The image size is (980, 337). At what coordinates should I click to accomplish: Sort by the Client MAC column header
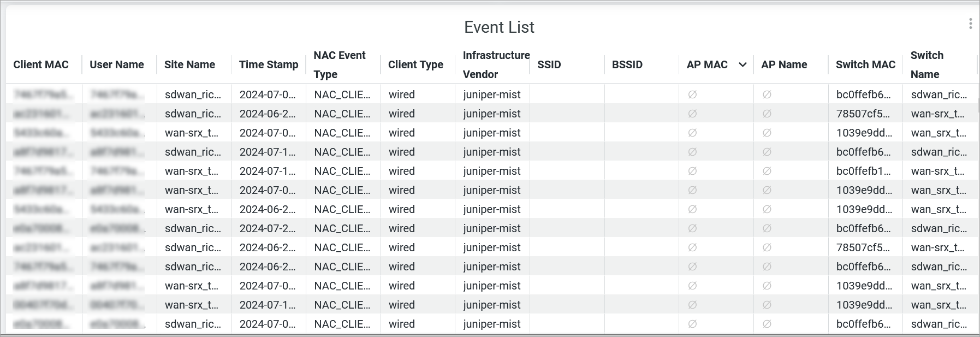tap(41, 65)
